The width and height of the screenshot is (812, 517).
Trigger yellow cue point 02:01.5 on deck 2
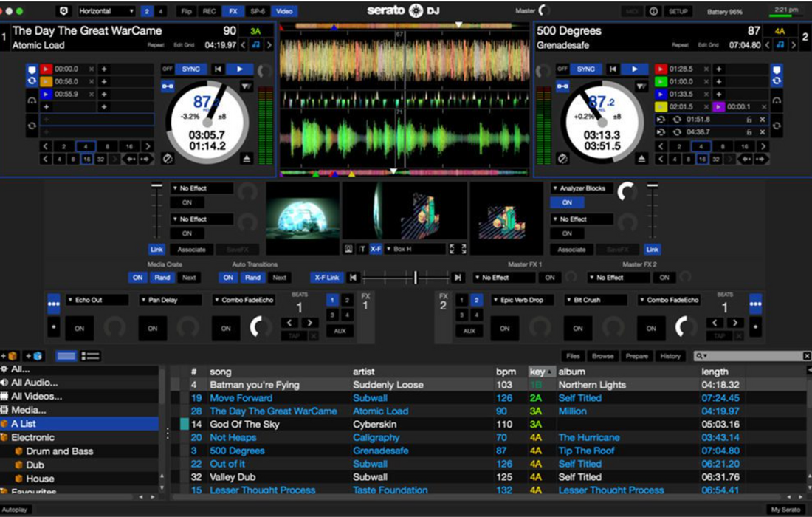point(661,106)
